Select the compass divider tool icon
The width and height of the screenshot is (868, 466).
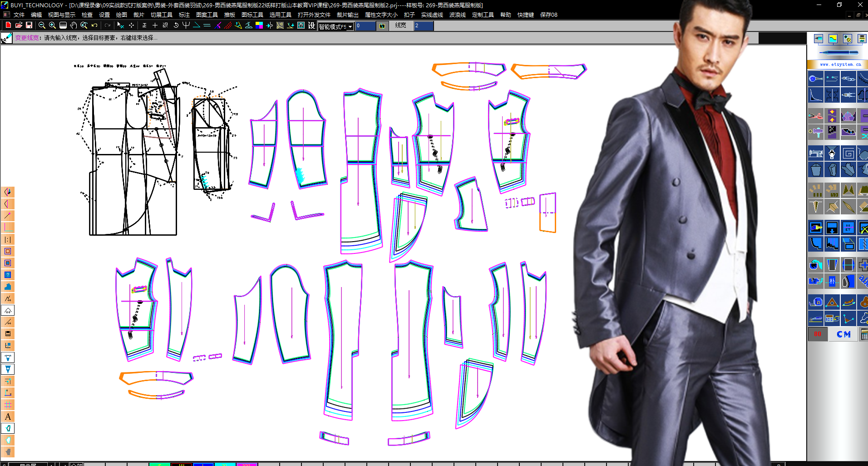(848, 94)
